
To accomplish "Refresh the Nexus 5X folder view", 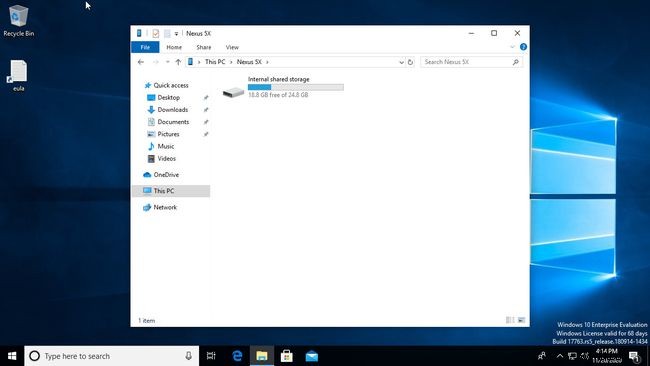I will (x=410, y=62).
